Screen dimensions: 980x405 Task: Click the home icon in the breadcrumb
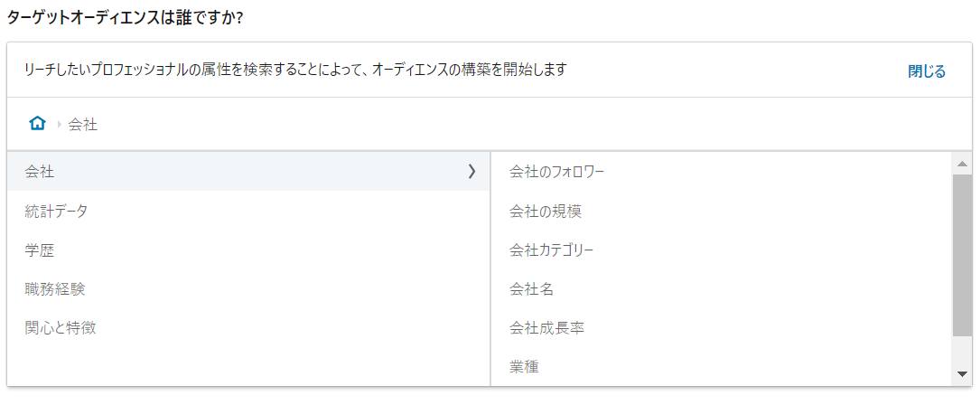point(37,124)
